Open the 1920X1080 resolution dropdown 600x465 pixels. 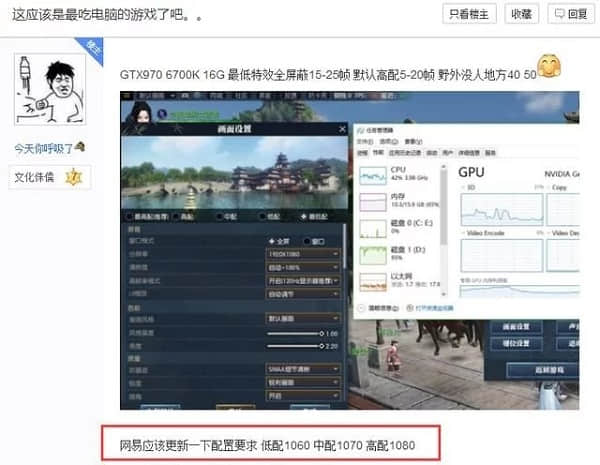tap(302, 254)
